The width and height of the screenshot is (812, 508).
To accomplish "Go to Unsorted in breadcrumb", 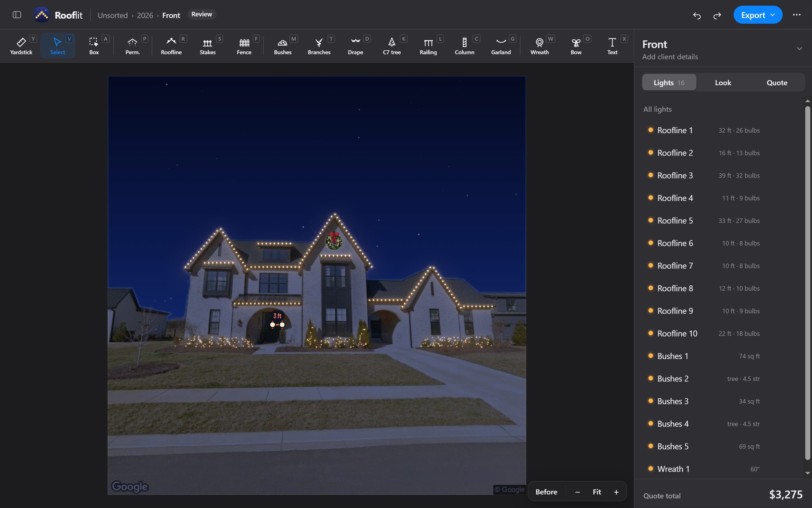I will click(112, 15).
